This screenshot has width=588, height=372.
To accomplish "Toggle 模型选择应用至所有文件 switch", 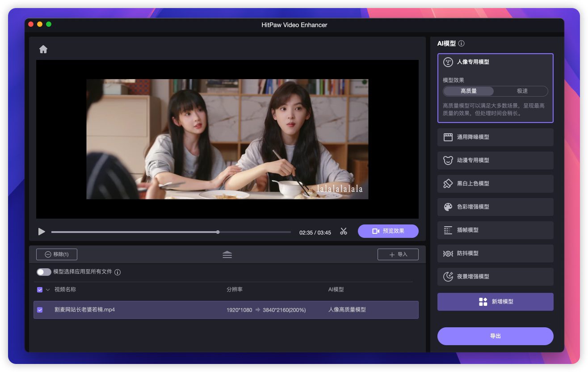I will 44,272.
